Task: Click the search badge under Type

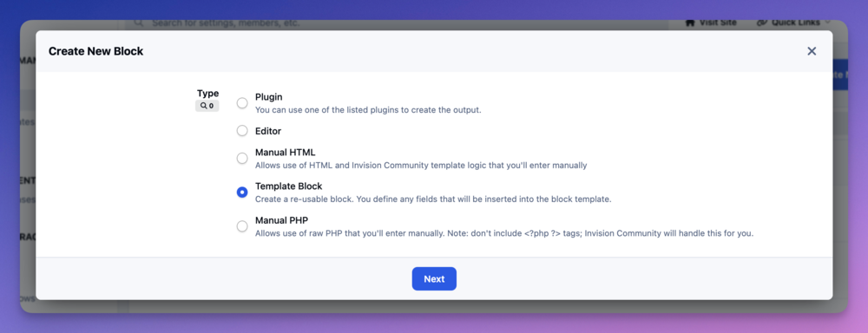Action: click(207, 106)
